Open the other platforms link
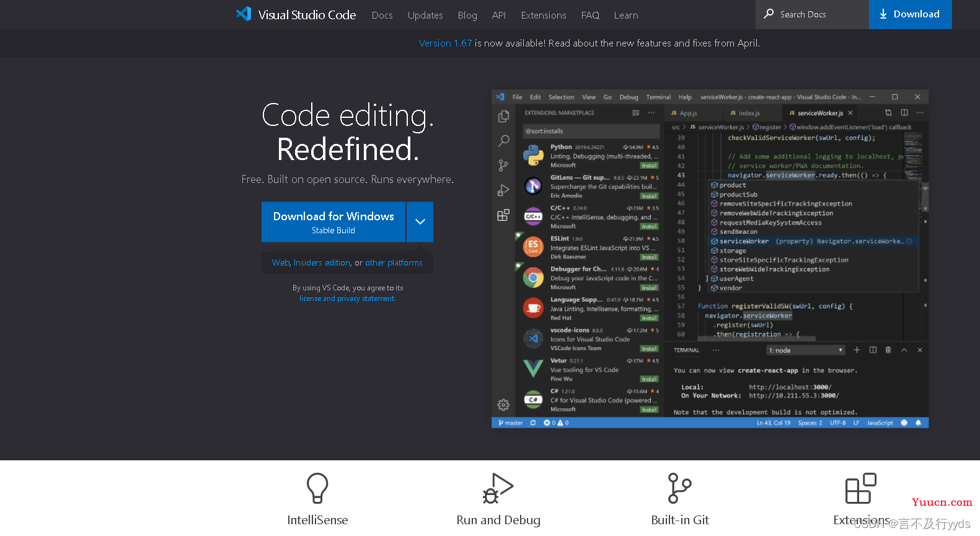The image size is (980, 536). (x=394, y=262)
